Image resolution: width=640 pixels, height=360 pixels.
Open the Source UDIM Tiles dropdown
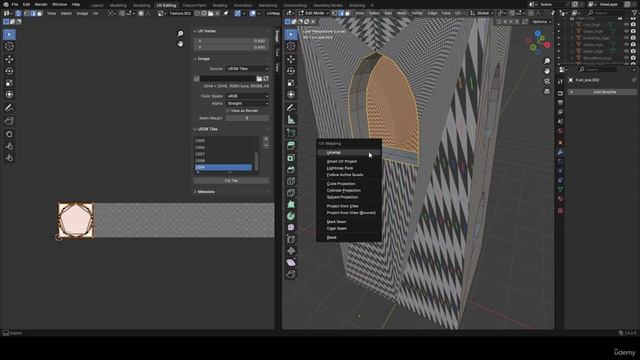[247, 69]
